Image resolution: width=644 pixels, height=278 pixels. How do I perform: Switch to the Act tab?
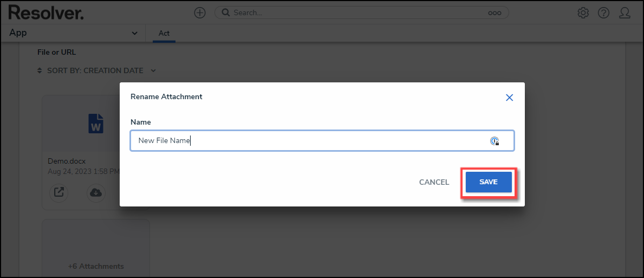[164, 34]
